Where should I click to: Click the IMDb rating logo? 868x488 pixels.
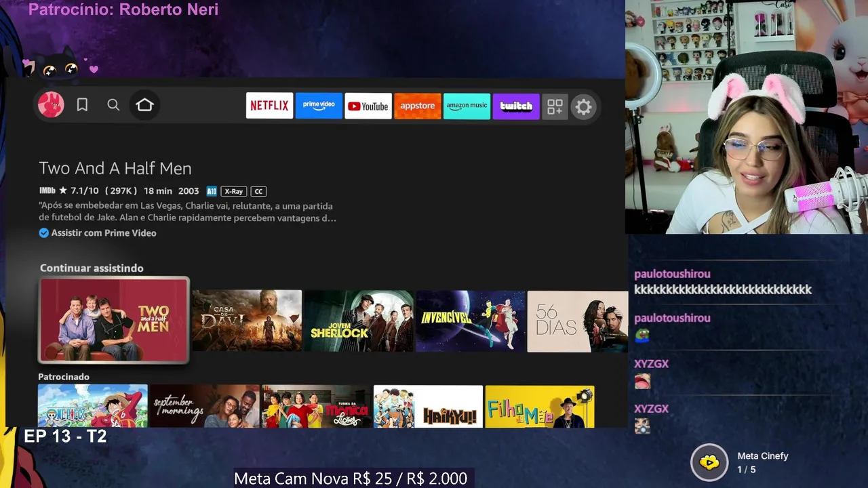47,191
